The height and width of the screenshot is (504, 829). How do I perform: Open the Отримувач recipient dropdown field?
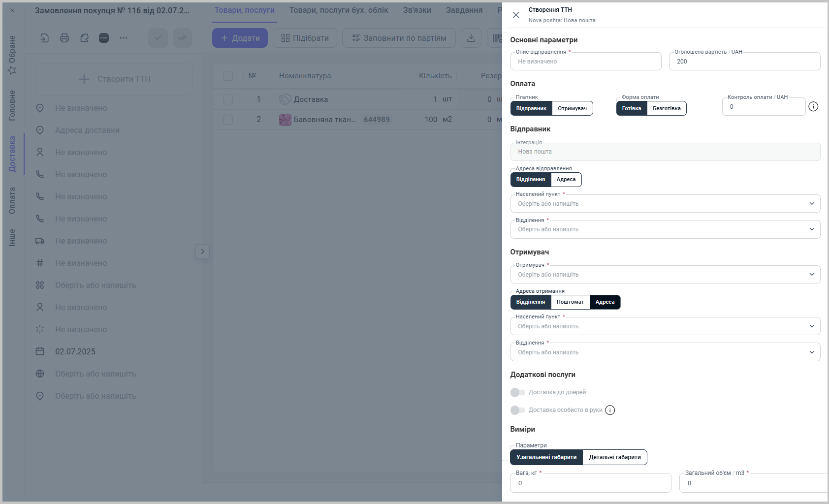[665, 275]
